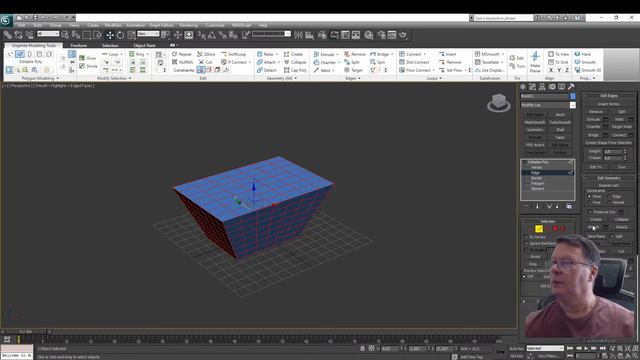Click the Select by Name icon

(76, 35)
